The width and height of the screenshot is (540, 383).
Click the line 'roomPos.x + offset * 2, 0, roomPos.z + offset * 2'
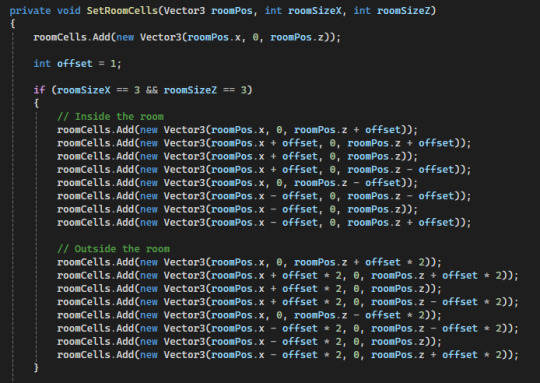(288, 275)
